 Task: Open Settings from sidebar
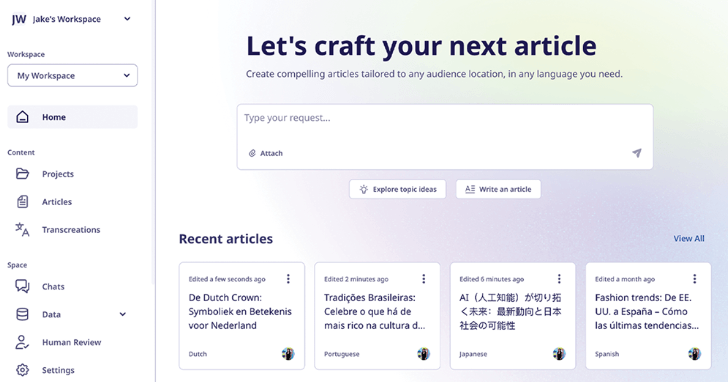(58, 370)
